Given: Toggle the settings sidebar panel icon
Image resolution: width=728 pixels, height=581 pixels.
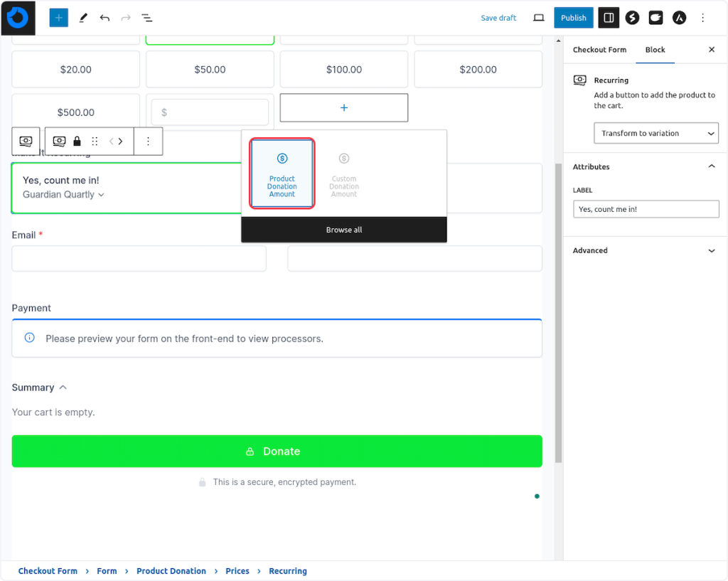Looking at the screenshot, I should (x=609, y=18).
